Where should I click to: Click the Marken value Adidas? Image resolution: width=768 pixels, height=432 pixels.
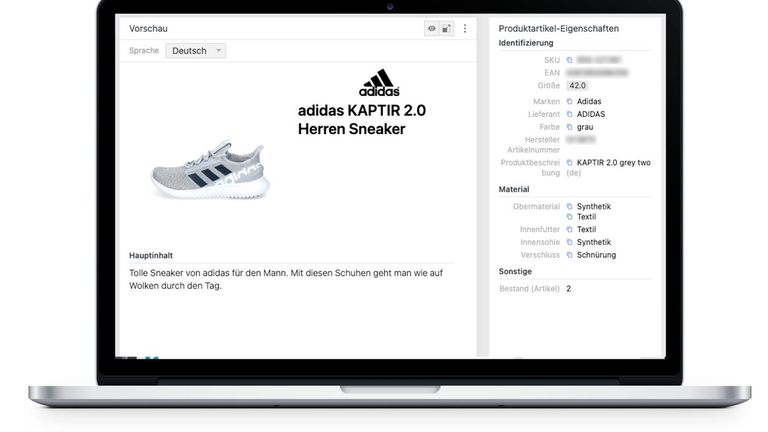pyautogui.click(x=589, y=101)
